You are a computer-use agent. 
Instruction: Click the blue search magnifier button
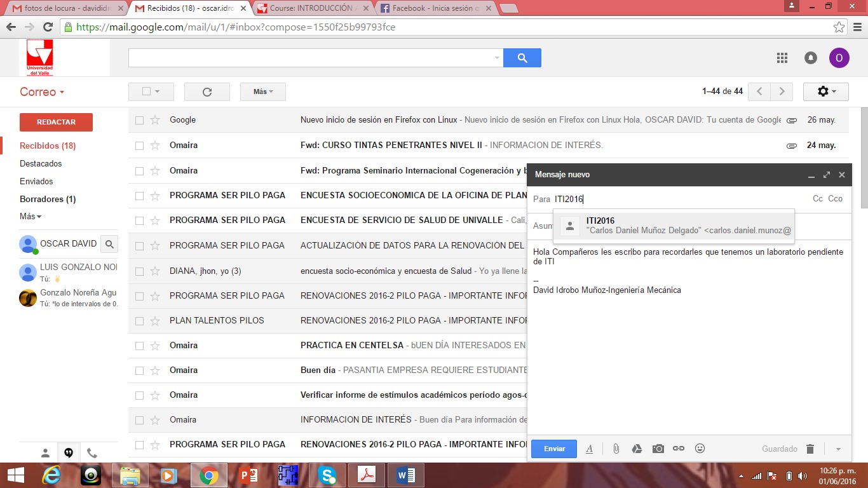522,58
